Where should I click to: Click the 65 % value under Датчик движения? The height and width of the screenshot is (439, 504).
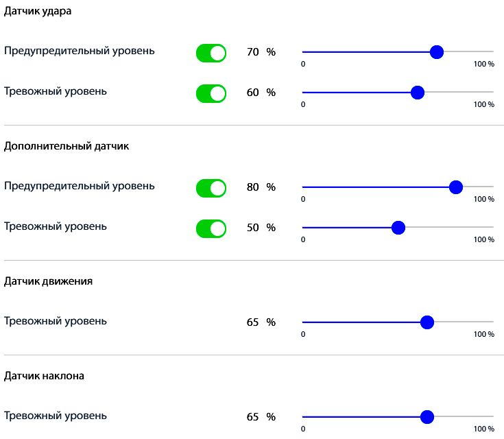click(261, 322)
